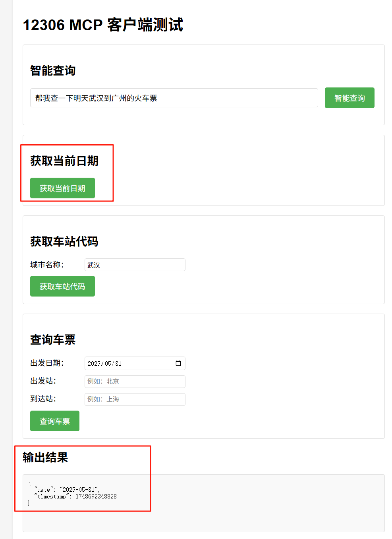Click the 获取当前日期 section heading
The width and height of the screenshot is (392, 539).
[x=64, y=161]
